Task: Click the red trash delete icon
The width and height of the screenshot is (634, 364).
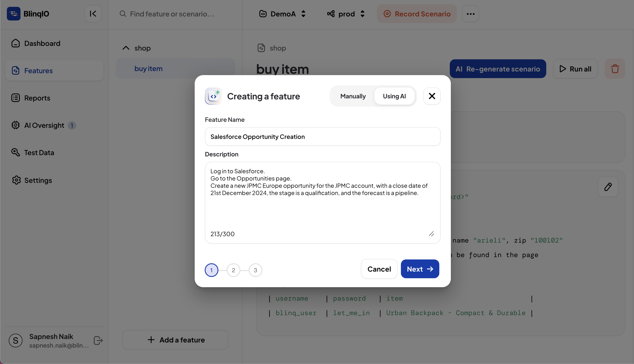Action: [615, 69]
